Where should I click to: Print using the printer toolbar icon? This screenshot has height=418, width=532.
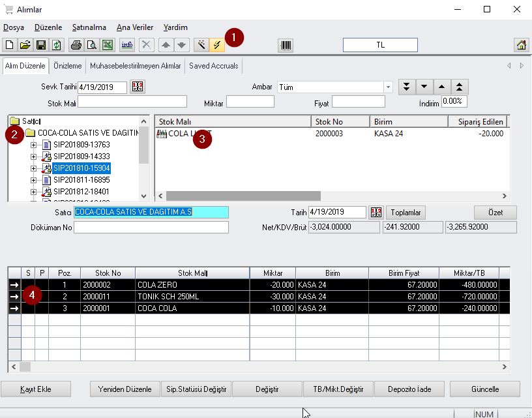pos(76,45)
